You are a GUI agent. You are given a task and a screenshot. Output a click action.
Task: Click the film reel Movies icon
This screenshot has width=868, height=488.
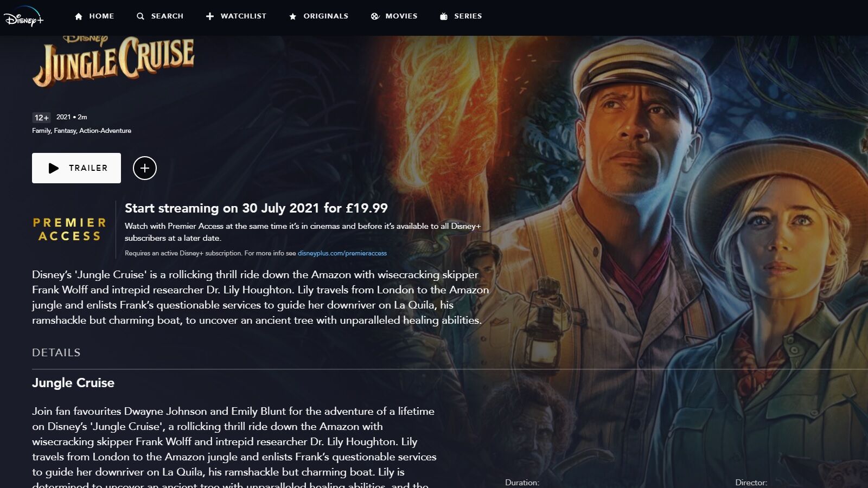coord(375,16)
